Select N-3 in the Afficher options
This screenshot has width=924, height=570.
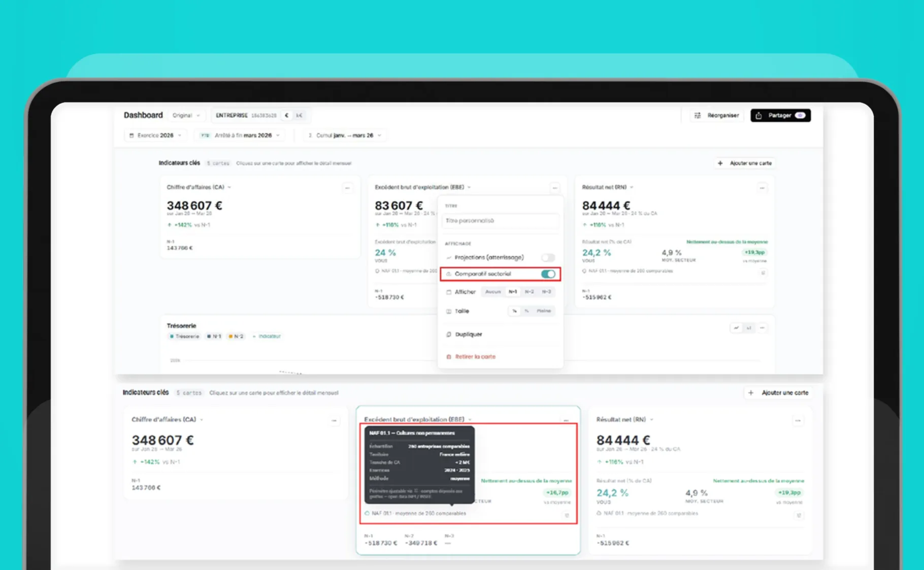tap(546, 292)
